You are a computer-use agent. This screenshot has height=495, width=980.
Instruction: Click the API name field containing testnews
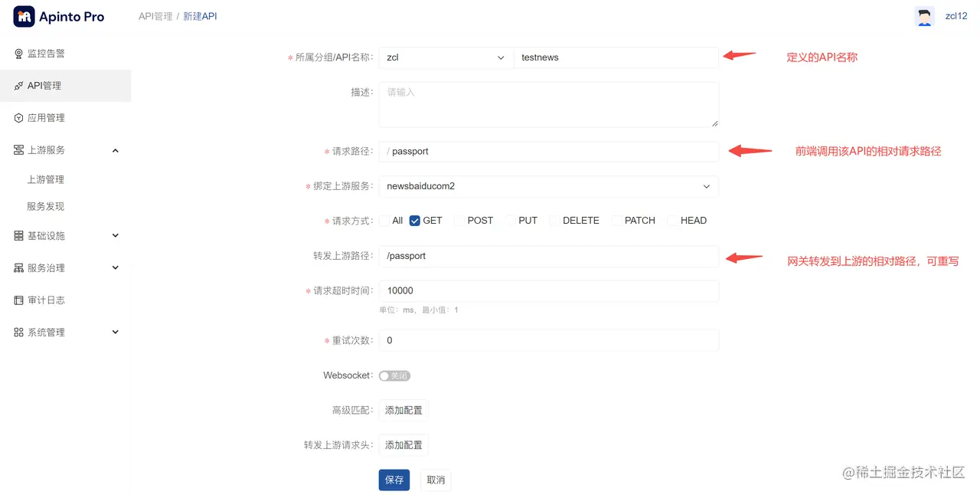(x=616, y=57)
